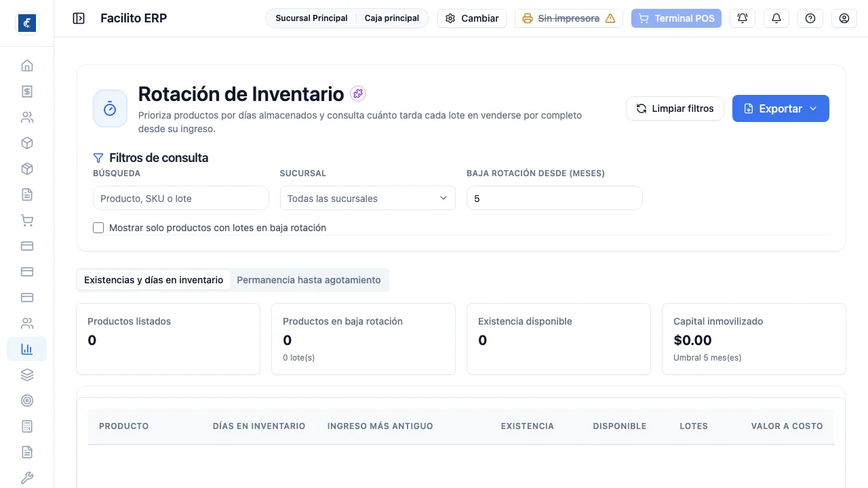Click the Facilito logo in the corner

(x=26, y=23)
